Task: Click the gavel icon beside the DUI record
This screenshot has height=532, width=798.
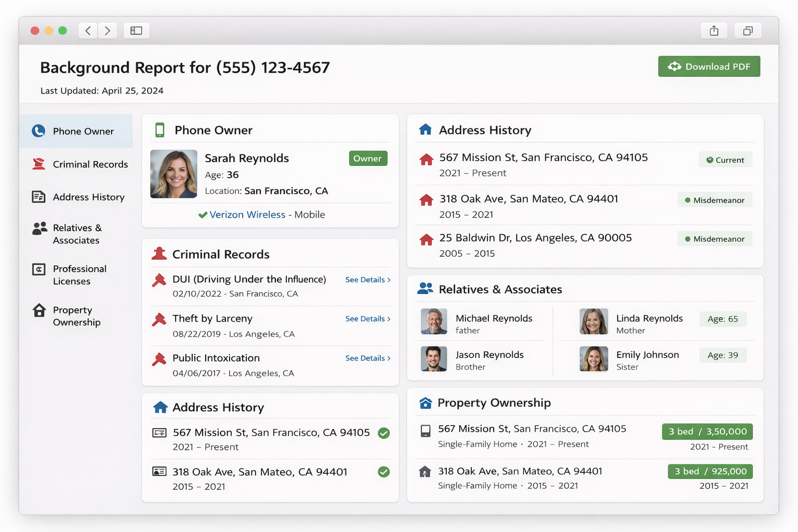Action: tap(159, 280)
